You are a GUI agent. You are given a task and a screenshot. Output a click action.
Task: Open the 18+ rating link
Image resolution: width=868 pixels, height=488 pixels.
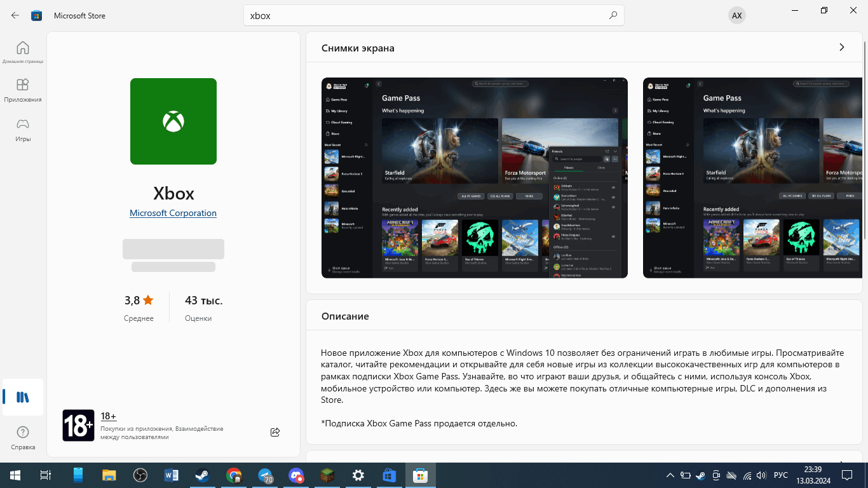click(x=109, y=416)
